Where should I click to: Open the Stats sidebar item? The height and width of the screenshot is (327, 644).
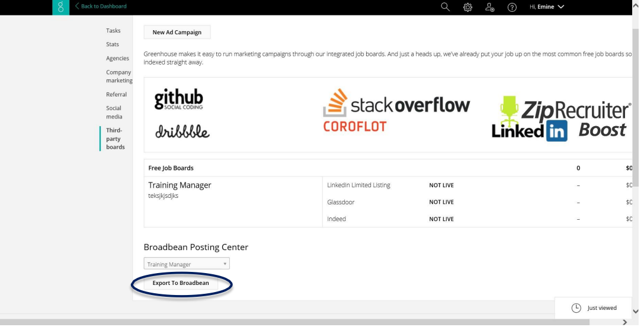click(x=113, y=44)
